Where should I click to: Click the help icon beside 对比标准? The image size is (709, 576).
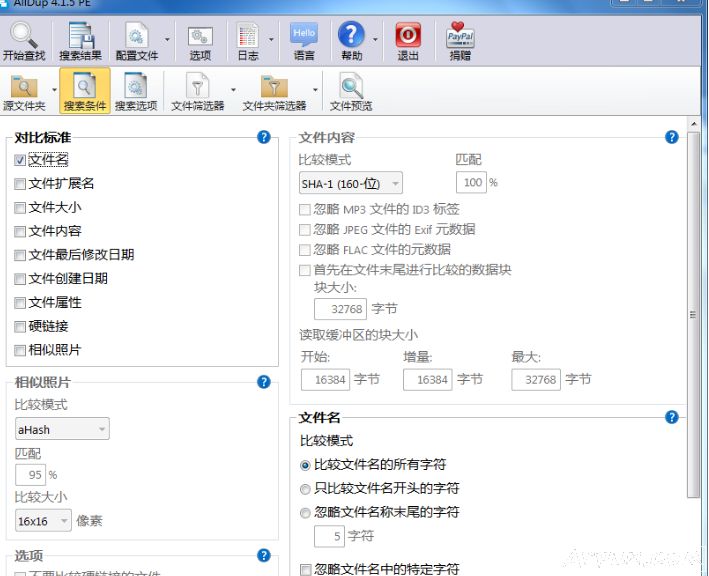click(x=264, y=137)
